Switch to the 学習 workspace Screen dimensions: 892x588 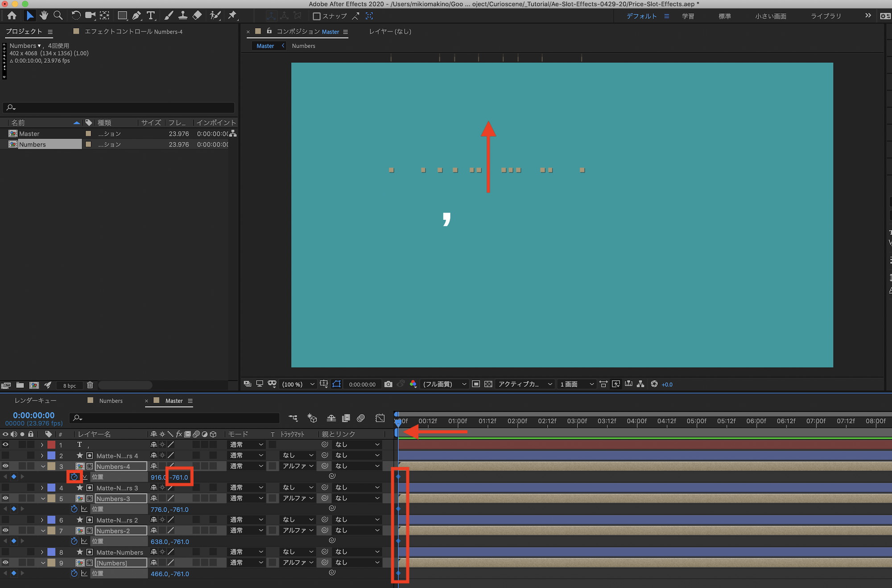(688, 16)
